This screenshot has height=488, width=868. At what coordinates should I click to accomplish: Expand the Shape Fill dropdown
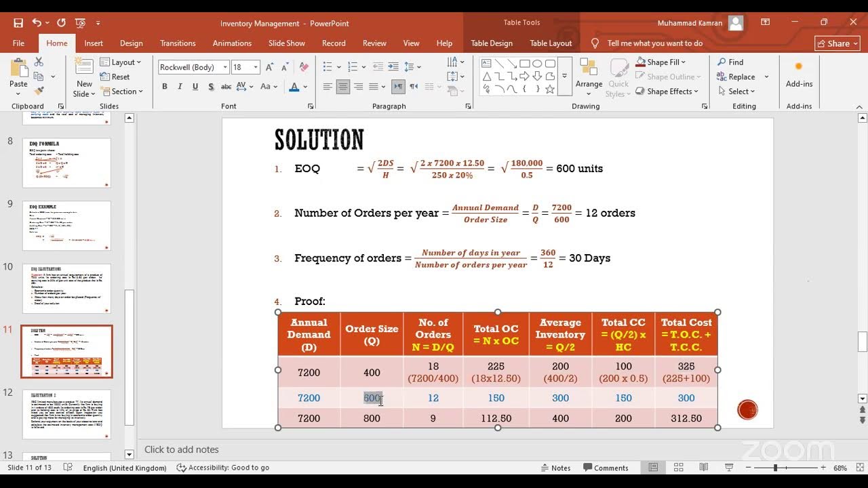(x=662, y=62)
